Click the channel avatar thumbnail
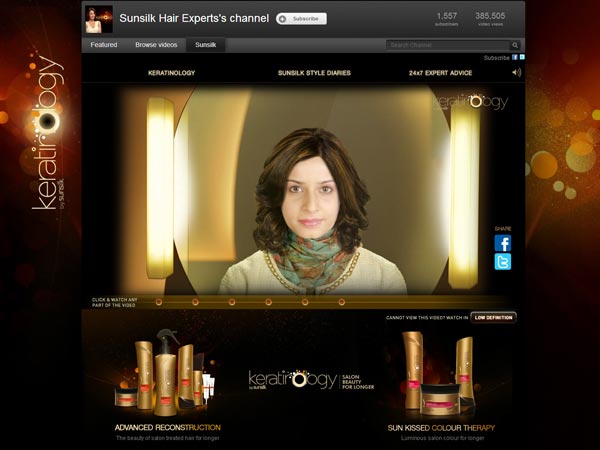This screenshot has height=450, width=600. point(98,19)
